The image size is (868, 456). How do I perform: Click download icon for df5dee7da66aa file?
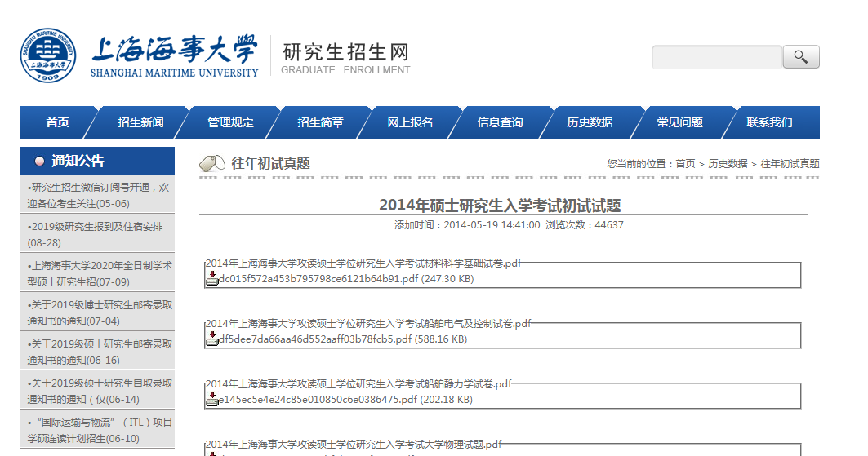211,339
